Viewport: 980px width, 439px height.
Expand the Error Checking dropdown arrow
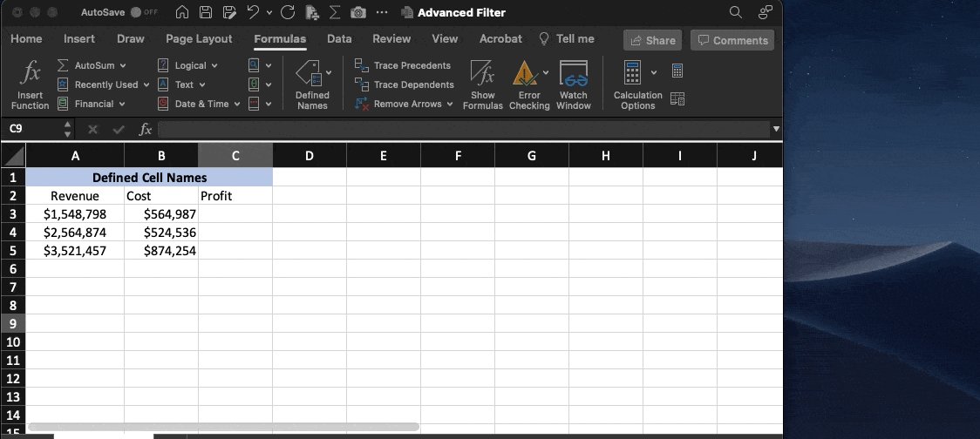(546, 72)
